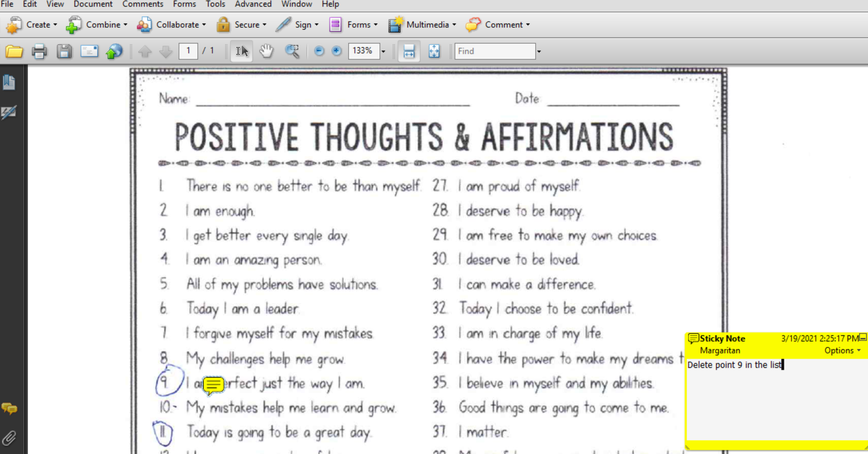The height and width of the screenshot is (454, 868).
Task: Open the Comments menu
Action: pyautogui.click(x=143, y=4)
